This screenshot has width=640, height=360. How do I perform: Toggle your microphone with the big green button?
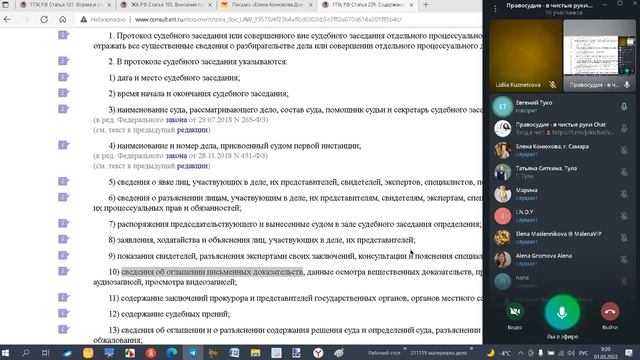point(562,313)
